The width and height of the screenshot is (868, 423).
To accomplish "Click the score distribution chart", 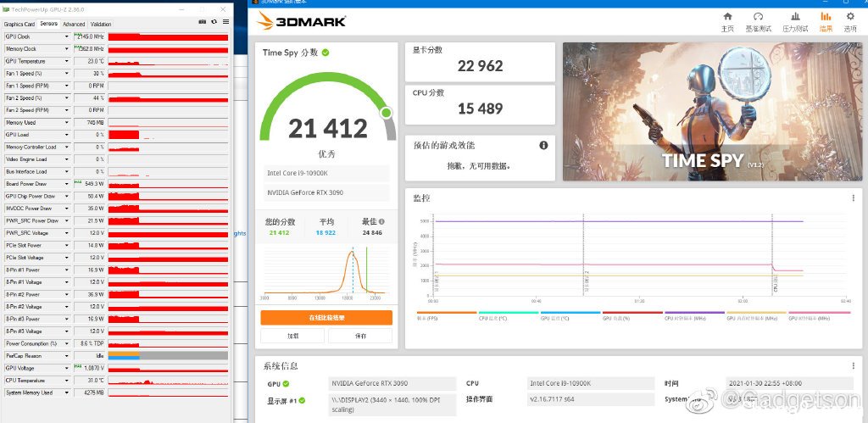I will click(x=325, y=272).
